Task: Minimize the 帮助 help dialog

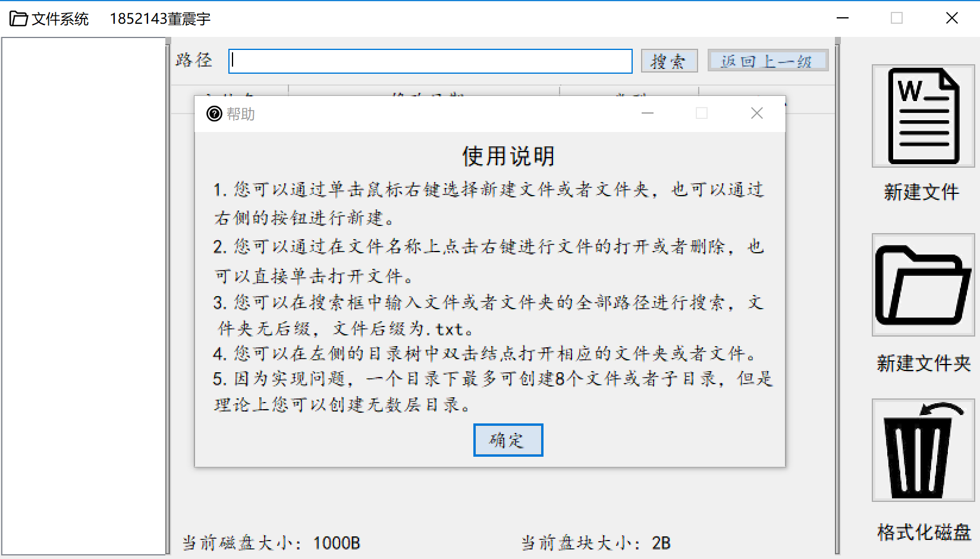Action: tap(648, 113)
